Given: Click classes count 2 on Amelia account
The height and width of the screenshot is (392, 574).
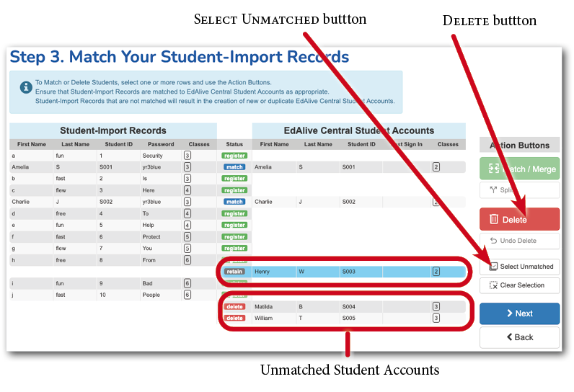Looking at the screenshot, I should pyautogui.click(x=436, y=166).
